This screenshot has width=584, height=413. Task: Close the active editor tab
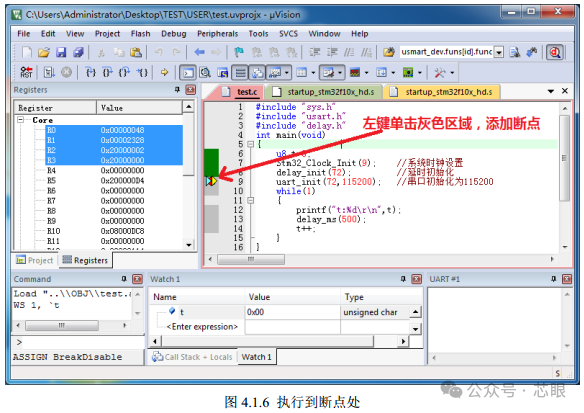(565, 91)
